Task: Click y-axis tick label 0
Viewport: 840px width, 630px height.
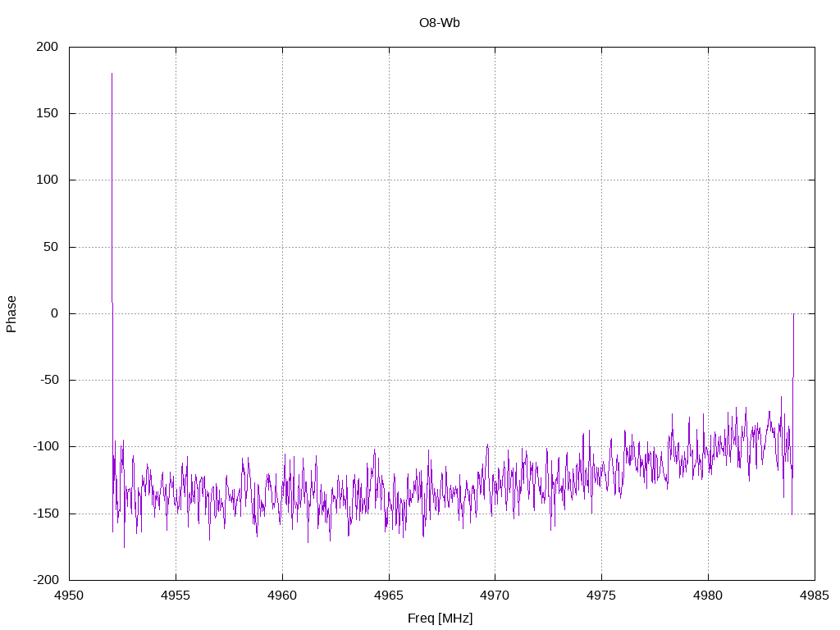Action: click(55, 314)
